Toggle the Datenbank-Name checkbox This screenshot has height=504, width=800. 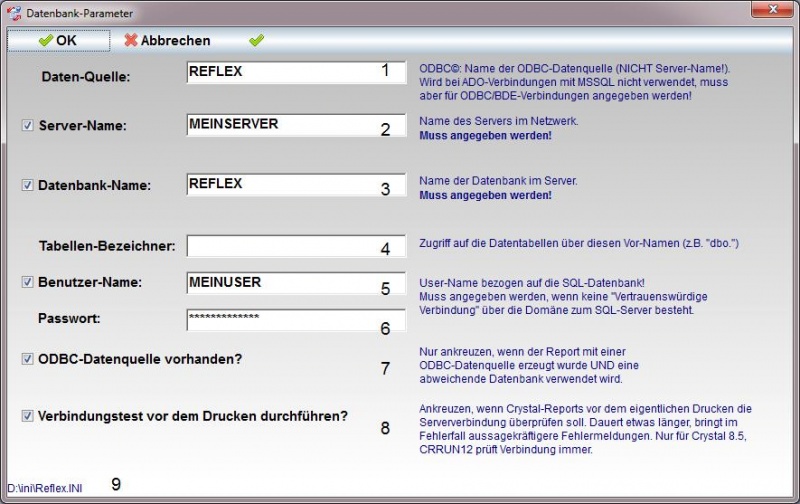click(x=28, y=185)
